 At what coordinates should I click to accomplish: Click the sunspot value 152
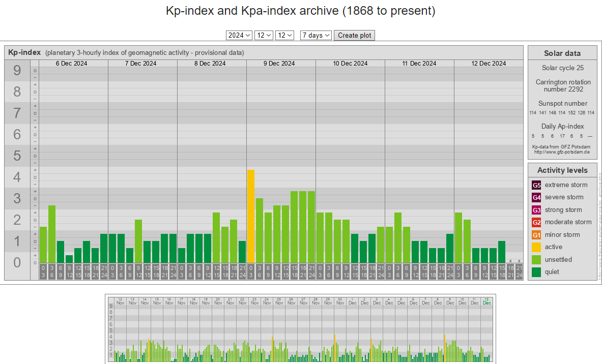[571, 113]
